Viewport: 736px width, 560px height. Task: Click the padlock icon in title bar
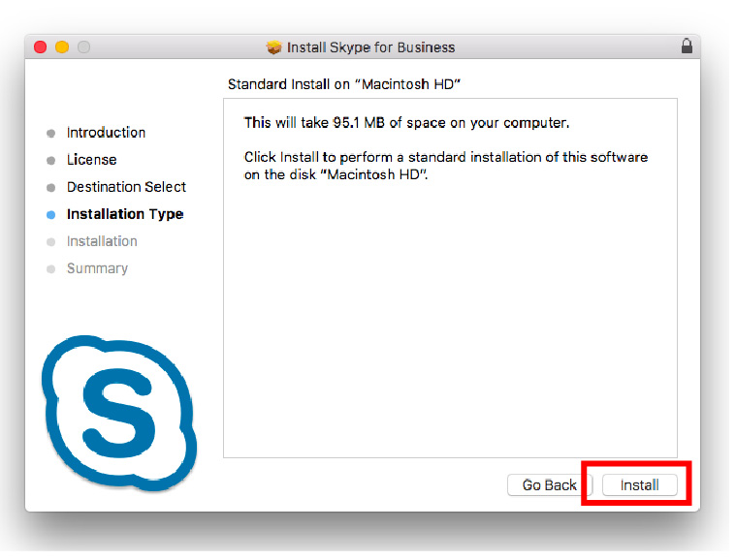click(x=687, y=47)
